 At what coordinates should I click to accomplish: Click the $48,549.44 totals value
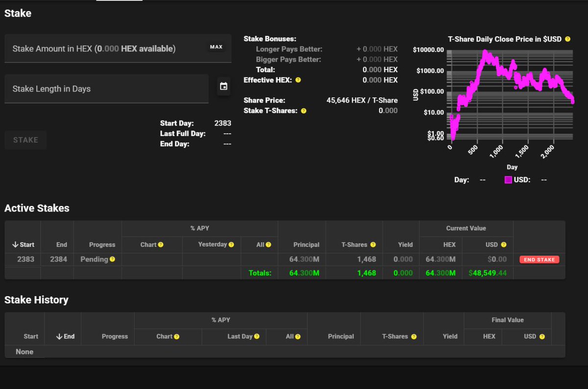pyautogui.click(x=487, y=273)
